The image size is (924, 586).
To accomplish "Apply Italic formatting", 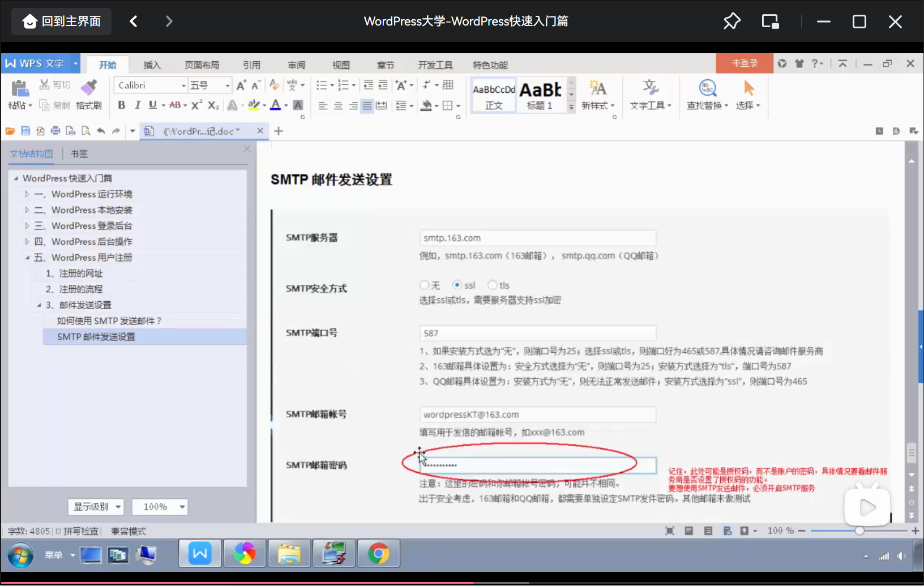I will [137, 105].
